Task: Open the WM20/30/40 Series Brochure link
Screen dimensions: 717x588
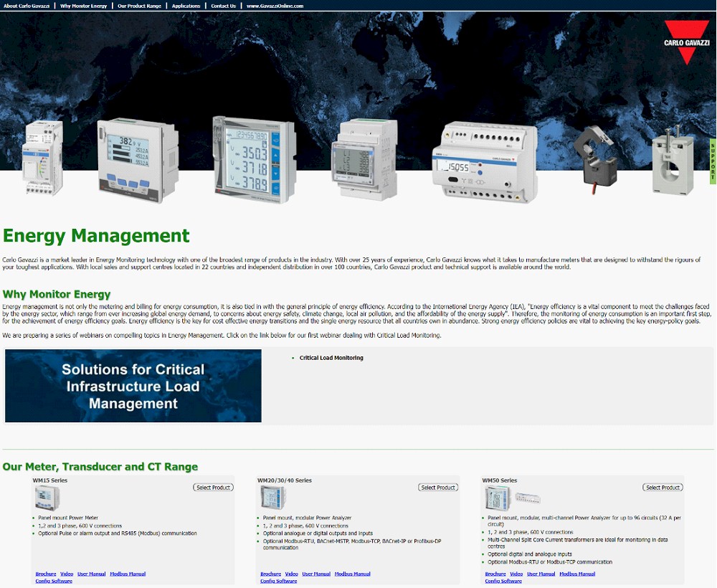Action: point(271,574)
